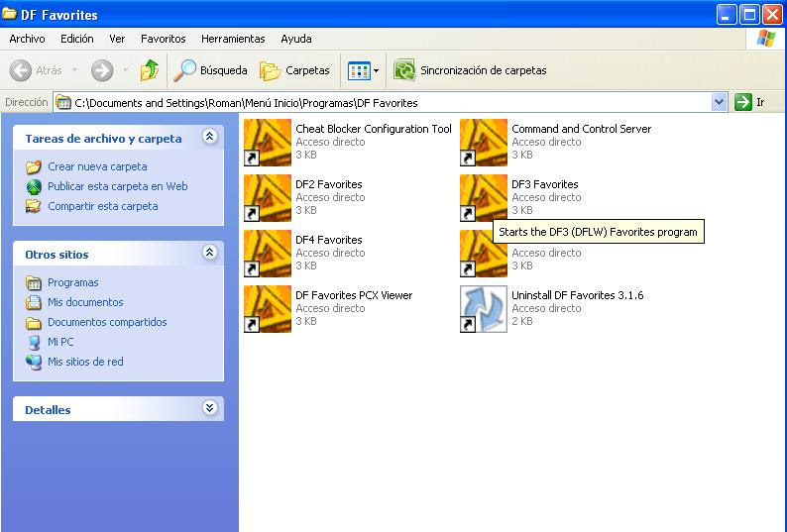Screen dimensions: 787x532
Task: Open Mis sitios de red link
Action: pos(85,362)
